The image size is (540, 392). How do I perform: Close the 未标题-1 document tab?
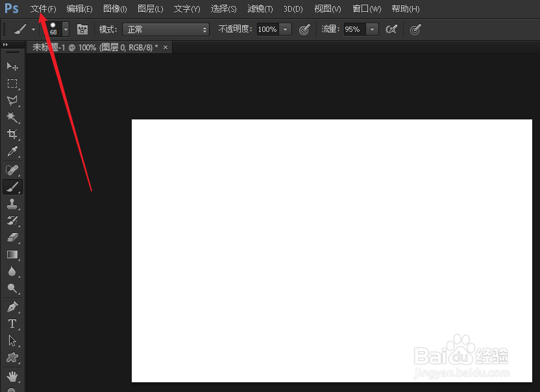[166, 47]
